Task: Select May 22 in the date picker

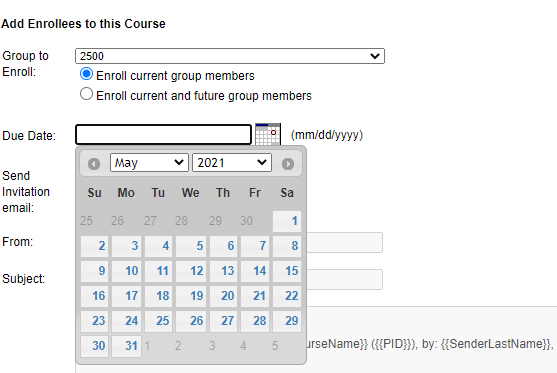Action: pyautogui.click(x=287, y=296)
